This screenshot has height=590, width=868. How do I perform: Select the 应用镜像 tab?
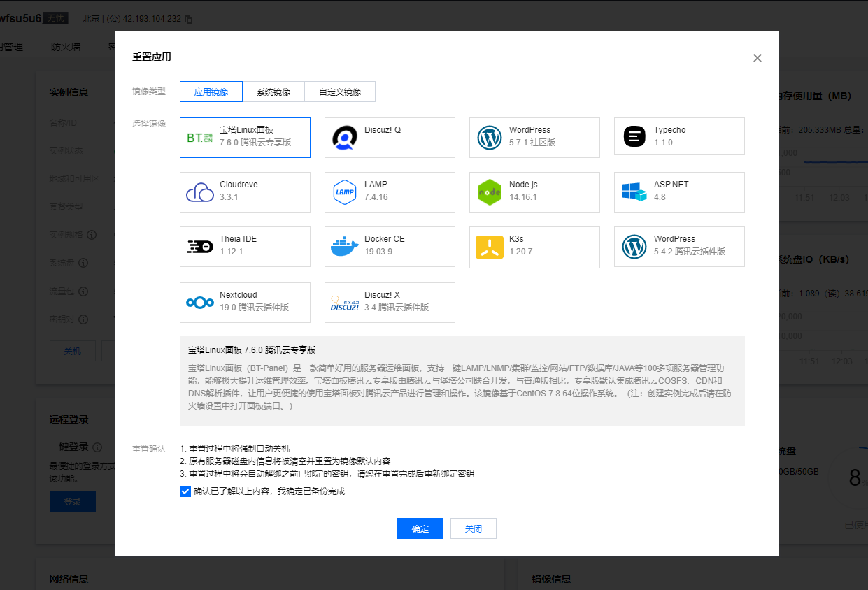211,92
